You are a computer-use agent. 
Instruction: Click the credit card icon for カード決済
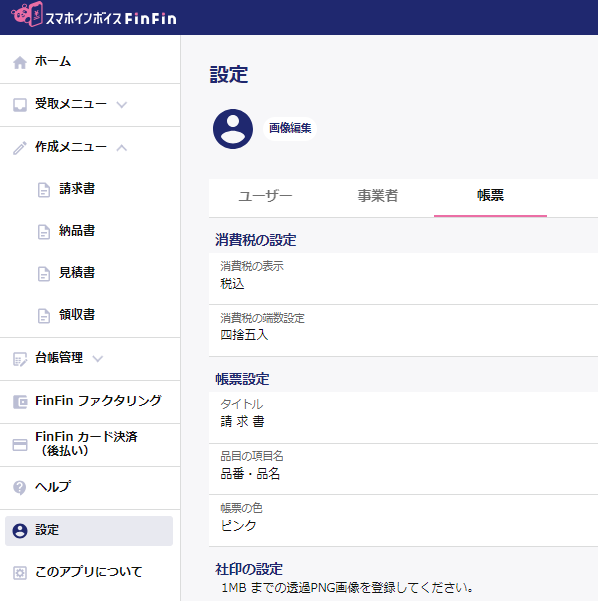20,445
